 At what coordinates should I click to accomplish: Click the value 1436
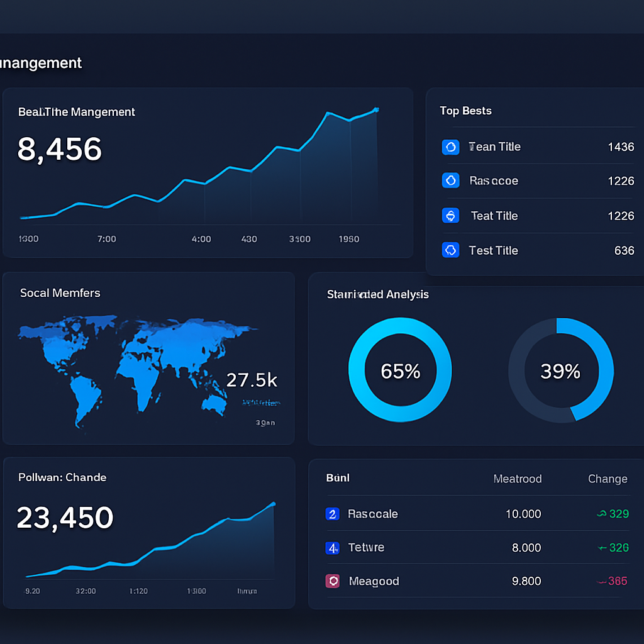(x=621, y=147)
